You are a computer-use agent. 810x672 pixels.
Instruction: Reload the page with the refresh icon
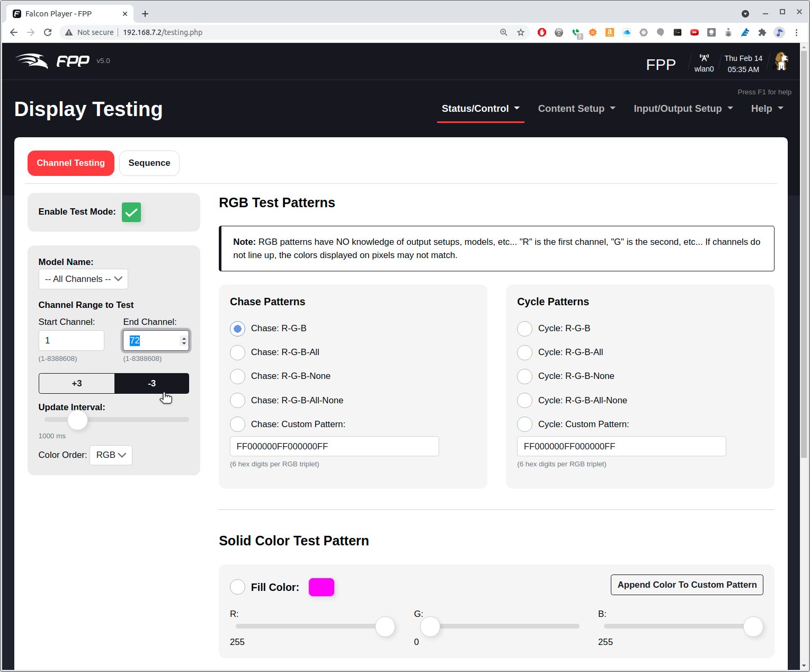tap(48, 32)
